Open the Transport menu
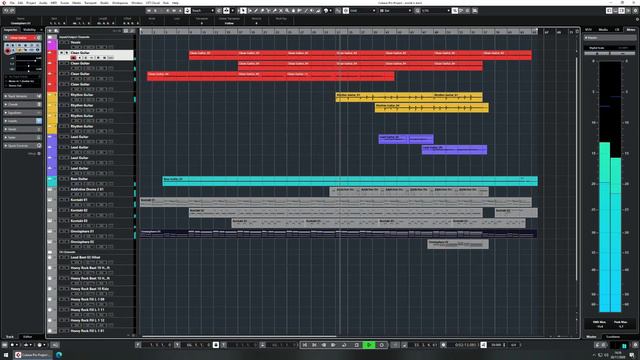This screenshot has height=360, width=640. tap(90, 3)
